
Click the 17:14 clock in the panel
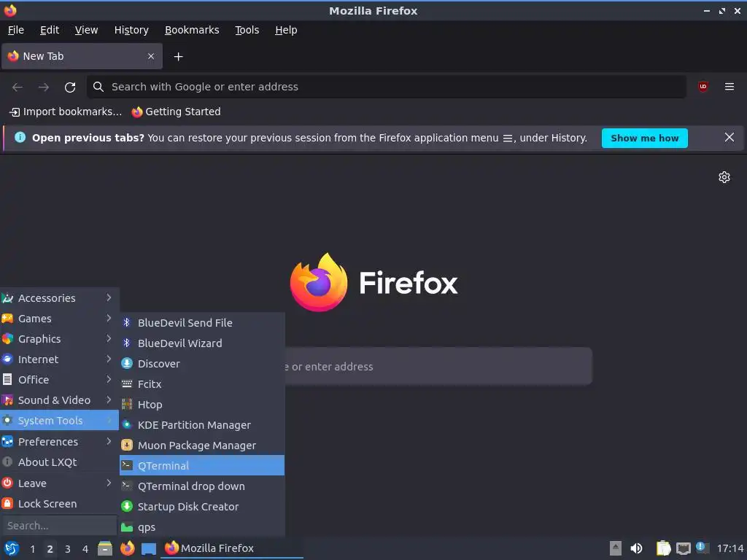point(729,548)
